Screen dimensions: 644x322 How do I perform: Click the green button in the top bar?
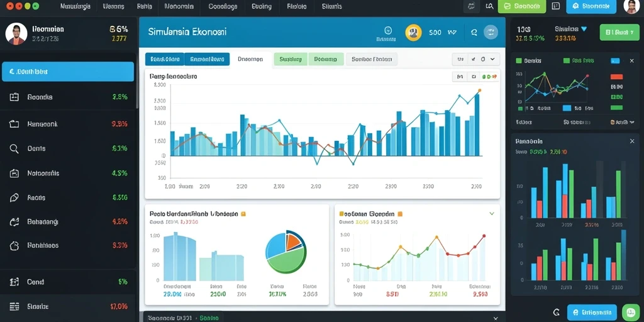click(x=521, y=6)
